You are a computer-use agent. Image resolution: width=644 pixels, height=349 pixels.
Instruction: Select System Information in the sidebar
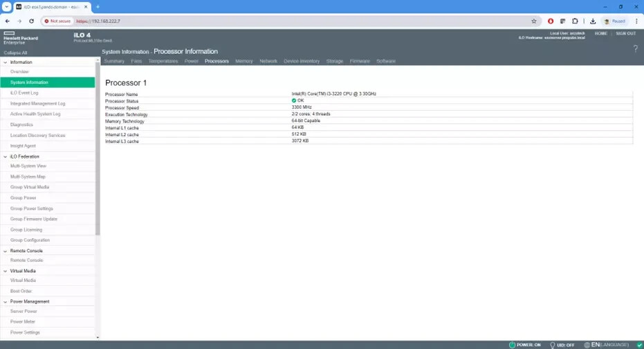(48, 82)
